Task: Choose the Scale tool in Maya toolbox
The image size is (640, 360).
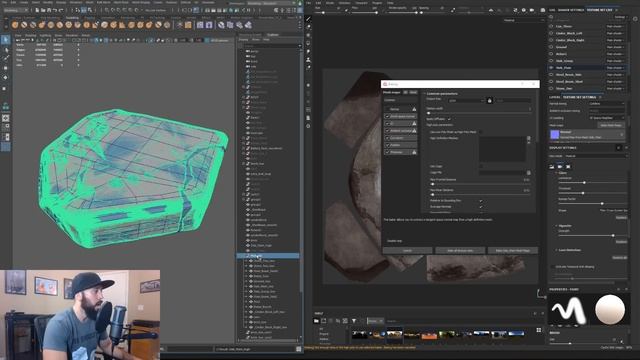Action: coord(5,88)
